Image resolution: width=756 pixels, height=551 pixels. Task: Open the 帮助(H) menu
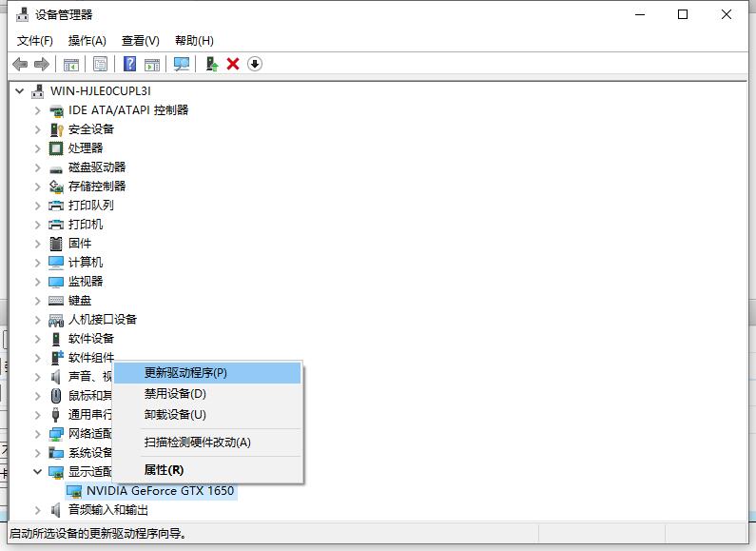point(194,41)
